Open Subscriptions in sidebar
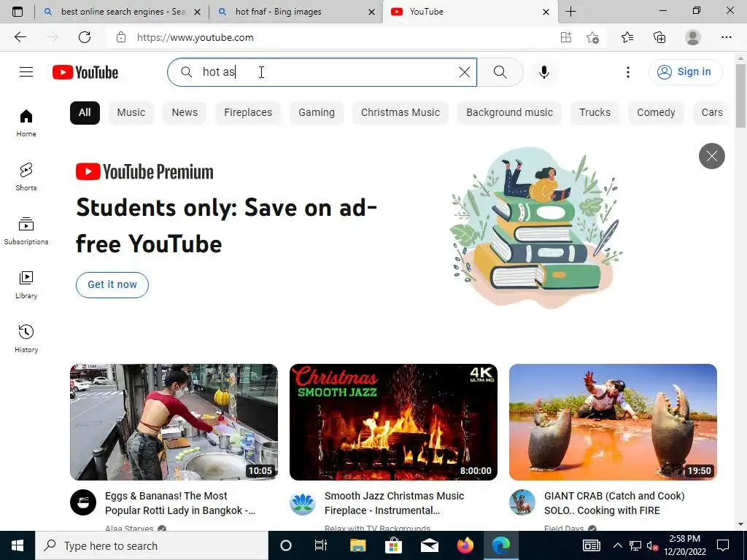Screen dimensions: 747x560 [26, 231]
